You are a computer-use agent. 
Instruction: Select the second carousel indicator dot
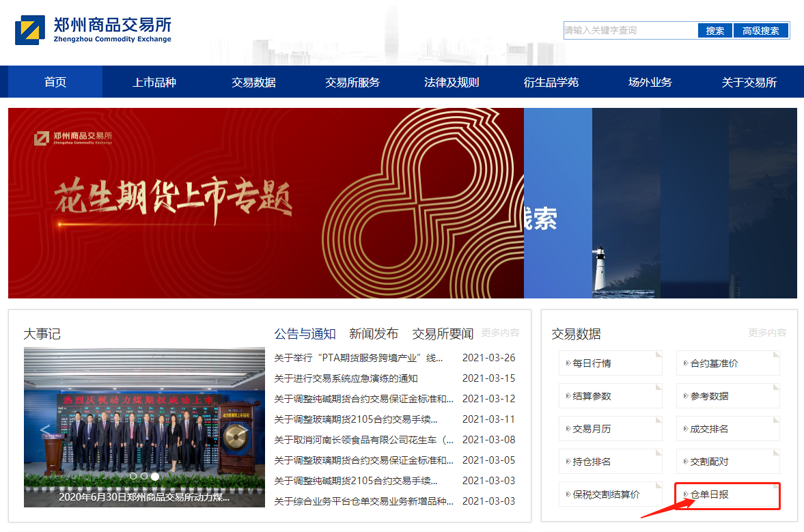point(144,476)
